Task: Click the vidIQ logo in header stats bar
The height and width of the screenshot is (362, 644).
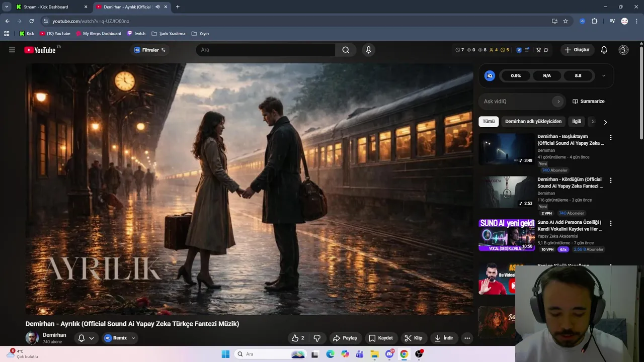Action: tap(519, 50)
